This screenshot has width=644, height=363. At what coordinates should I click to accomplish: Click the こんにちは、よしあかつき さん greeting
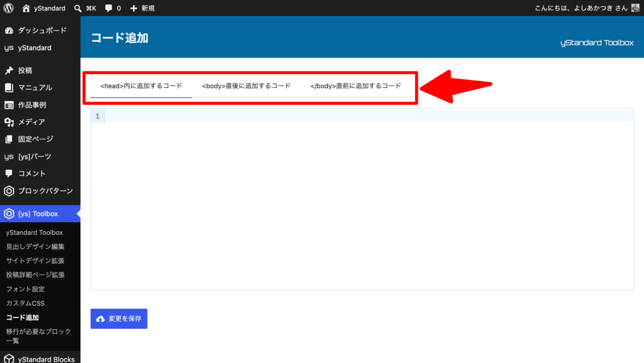[x=581, y=8]
